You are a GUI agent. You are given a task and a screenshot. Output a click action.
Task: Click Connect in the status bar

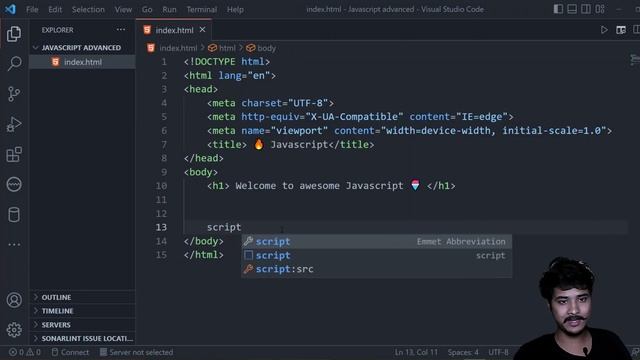click(x=70, y=352)
